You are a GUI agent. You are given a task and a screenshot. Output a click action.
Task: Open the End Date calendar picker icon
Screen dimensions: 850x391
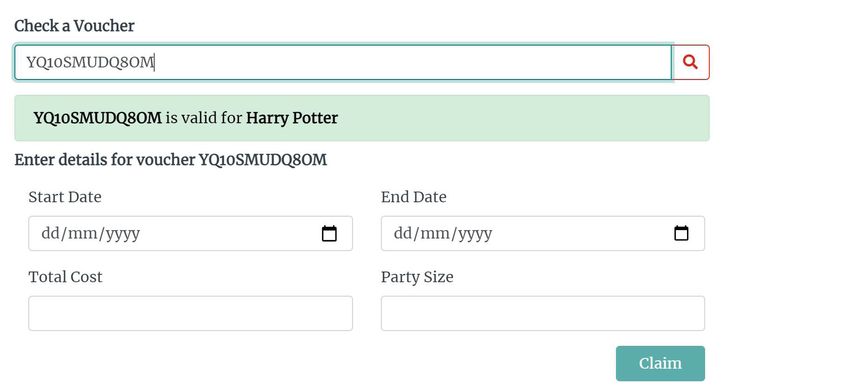(x=681, y=233)
